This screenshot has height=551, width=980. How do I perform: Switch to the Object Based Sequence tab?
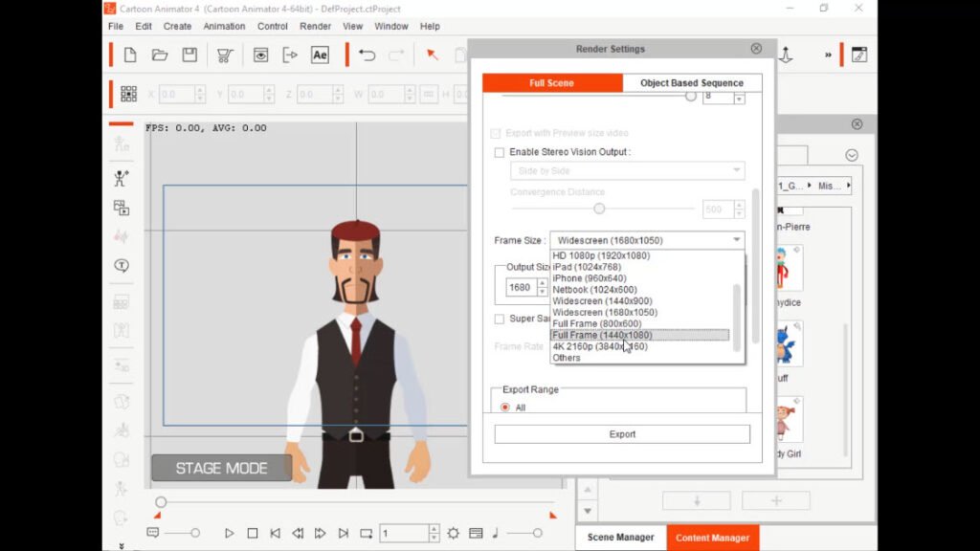(x=692, y=82)
